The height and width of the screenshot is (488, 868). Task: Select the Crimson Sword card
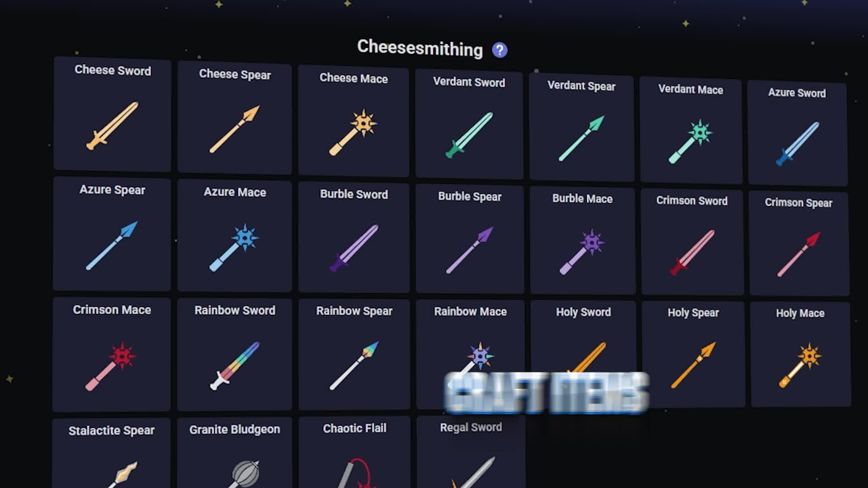pyautogui.click(x=692, y=243)
